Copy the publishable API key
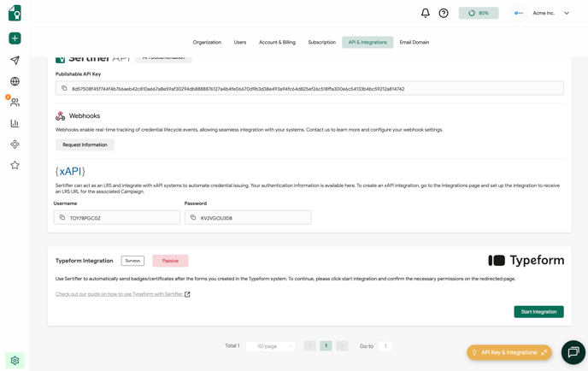Image resolution: width=588 pixels, height=371 pixels. pyautogui.click(x=64, y=88)
